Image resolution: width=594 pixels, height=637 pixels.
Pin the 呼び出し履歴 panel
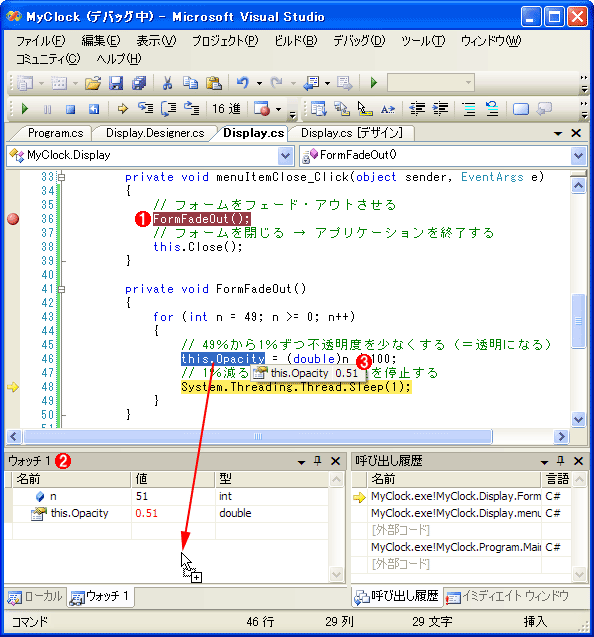(x=561, y=461)
